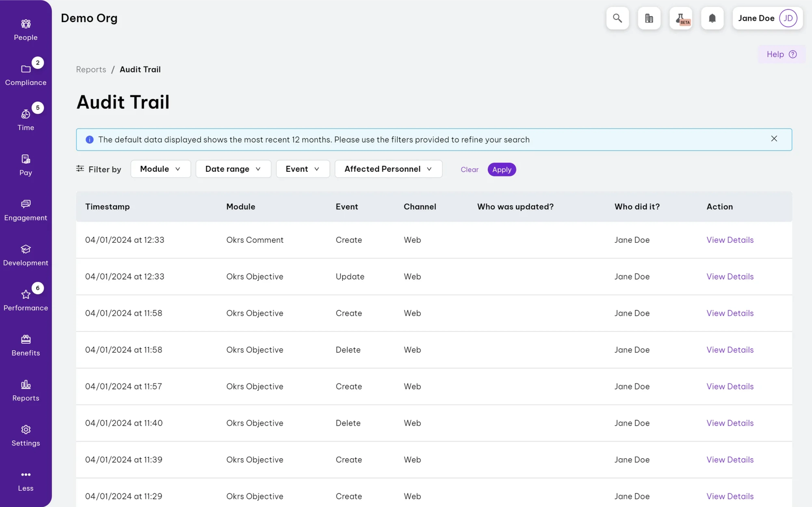Open the People section in the sidebar

(x=26, y=29)
